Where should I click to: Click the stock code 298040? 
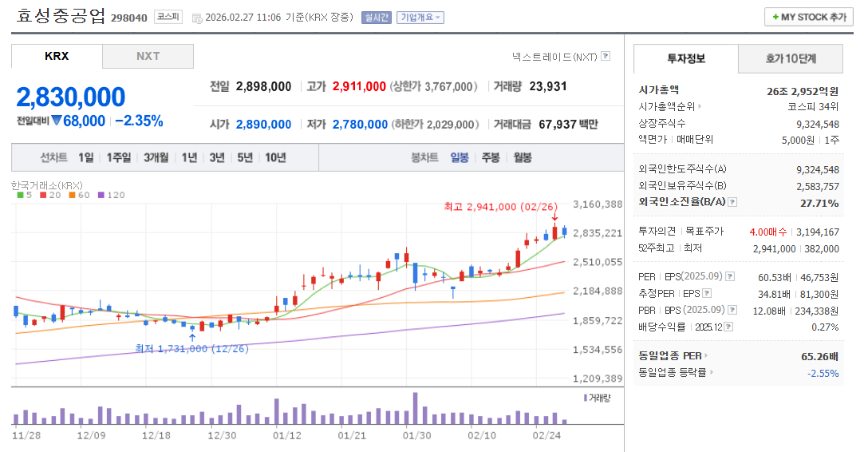click(x=129, y=18)
